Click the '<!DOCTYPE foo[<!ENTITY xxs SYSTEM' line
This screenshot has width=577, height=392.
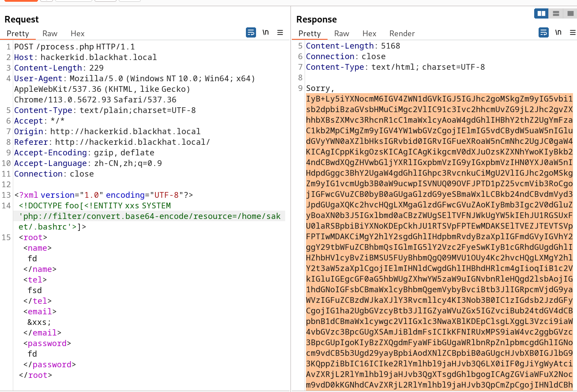click(95, 206)
